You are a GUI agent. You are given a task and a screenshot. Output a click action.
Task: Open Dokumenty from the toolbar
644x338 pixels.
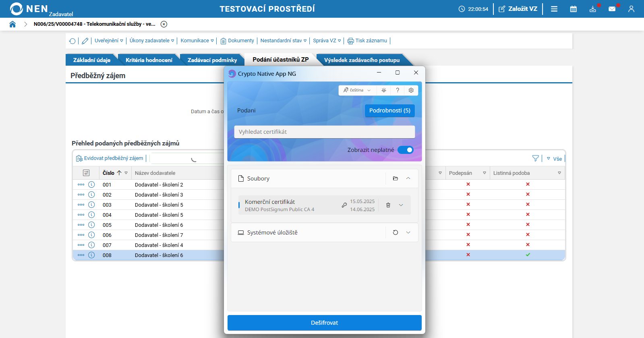tap(237, 41)
